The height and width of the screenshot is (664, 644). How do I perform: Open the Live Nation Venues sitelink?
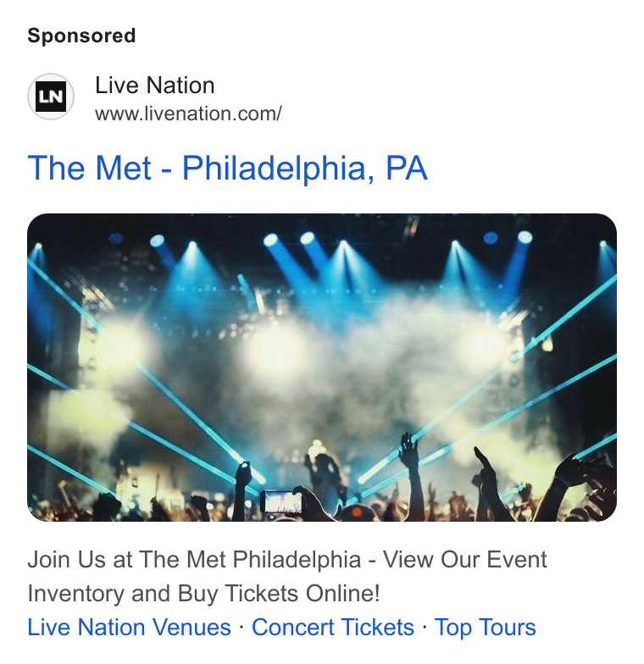129,627
